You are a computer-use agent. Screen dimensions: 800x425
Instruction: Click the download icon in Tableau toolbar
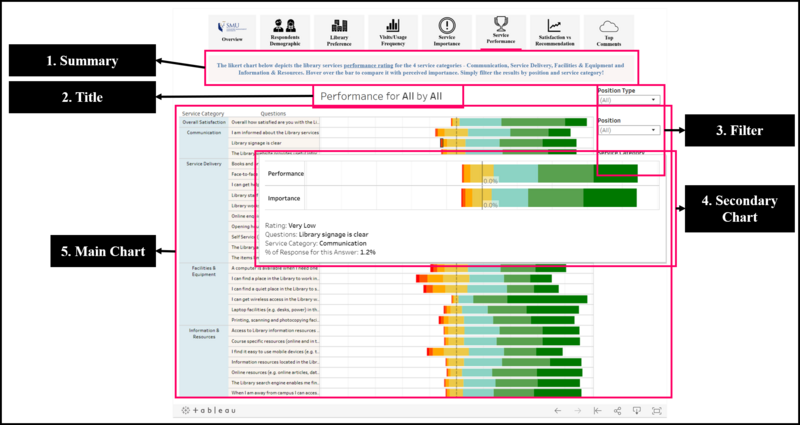(637, 411)
